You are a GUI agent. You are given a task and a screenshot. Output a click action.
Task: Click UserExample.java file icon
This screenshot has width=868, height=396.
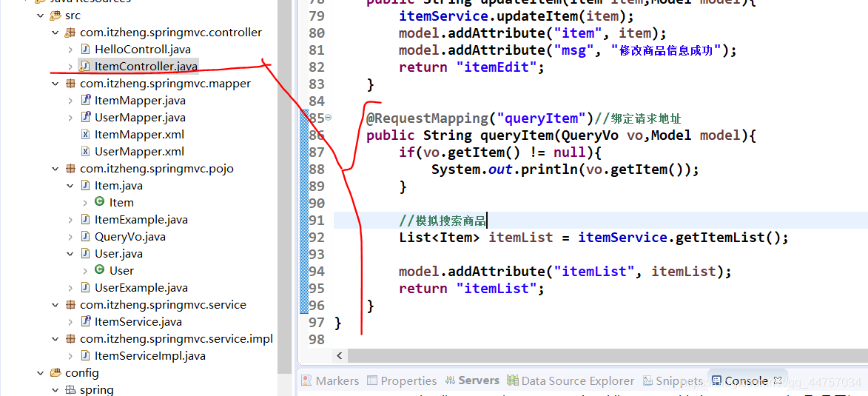coord(85,287)
